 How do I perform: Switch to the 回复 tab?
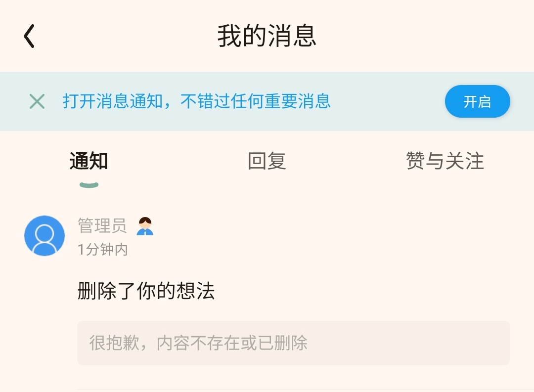267,161
